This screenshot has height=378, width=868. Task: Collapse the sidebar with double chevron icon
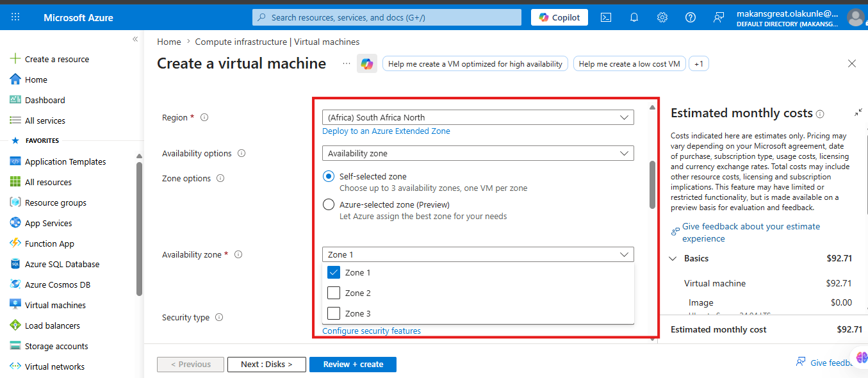[135, 40]
